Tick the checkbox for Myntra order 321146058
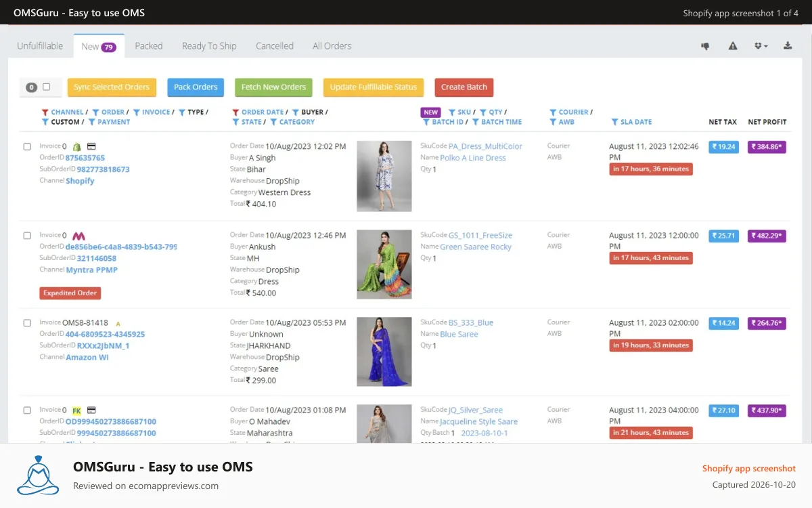 [27, 236]
